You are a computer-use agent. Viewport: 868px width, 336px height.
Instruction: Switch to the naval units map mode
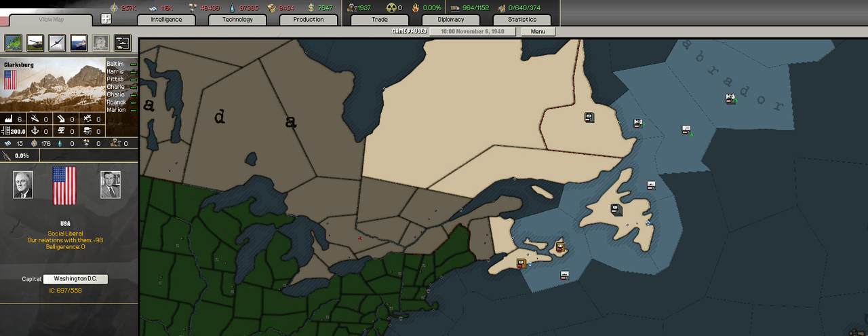point(79,43)
